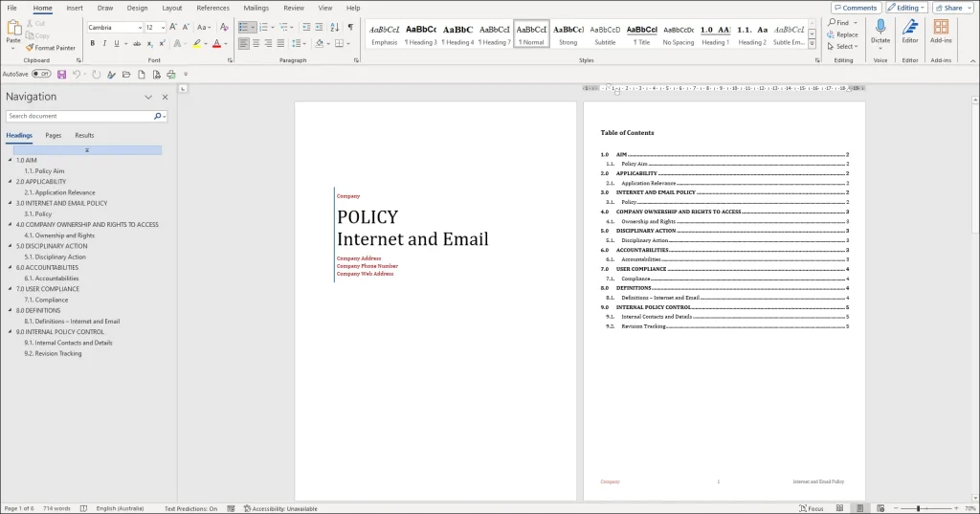Click the Save icon in quick access toolbar
980x514 pixels.
pos(61,75)
